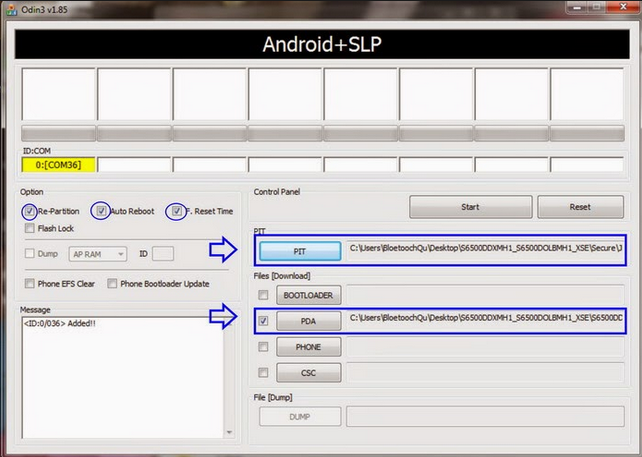Click the CSC file path field

pyautogui.click(x=486, y=373)
